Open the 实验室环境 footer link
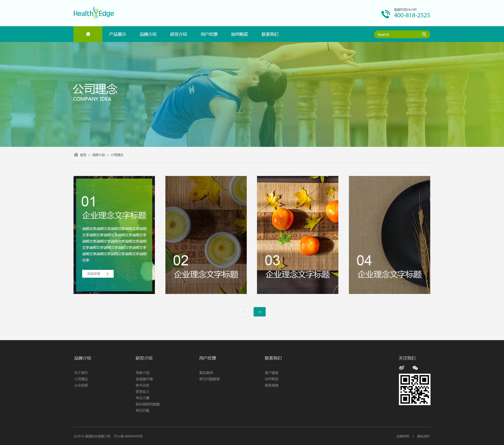Viewport: 504px width, 445px height. tap(144, 379)
